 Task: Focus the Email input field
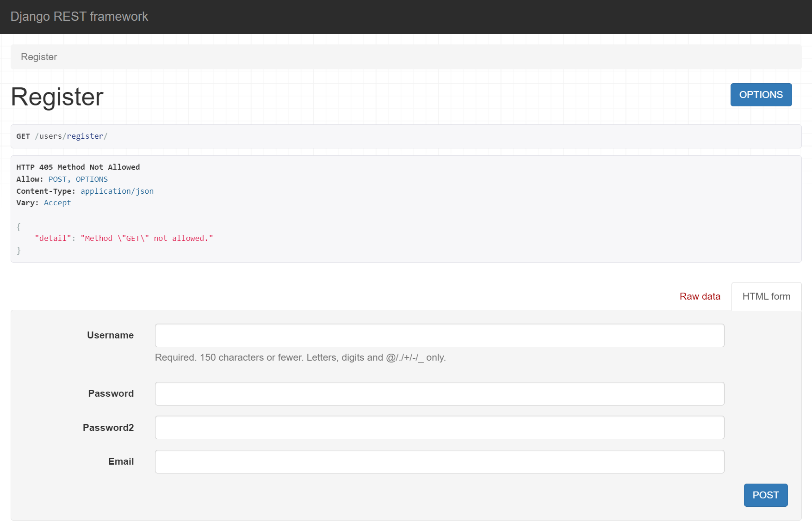click(x=440, y=462)
